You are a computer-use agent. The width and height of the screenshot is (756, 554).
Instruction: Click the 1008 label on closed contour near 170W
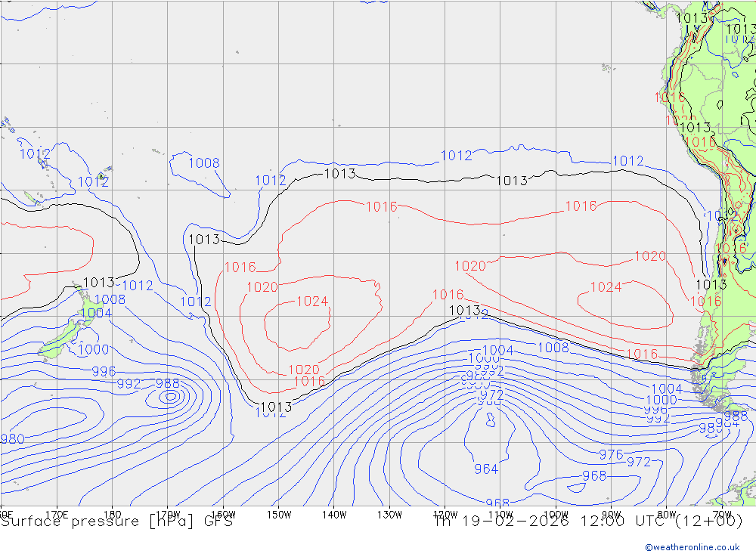204,163
